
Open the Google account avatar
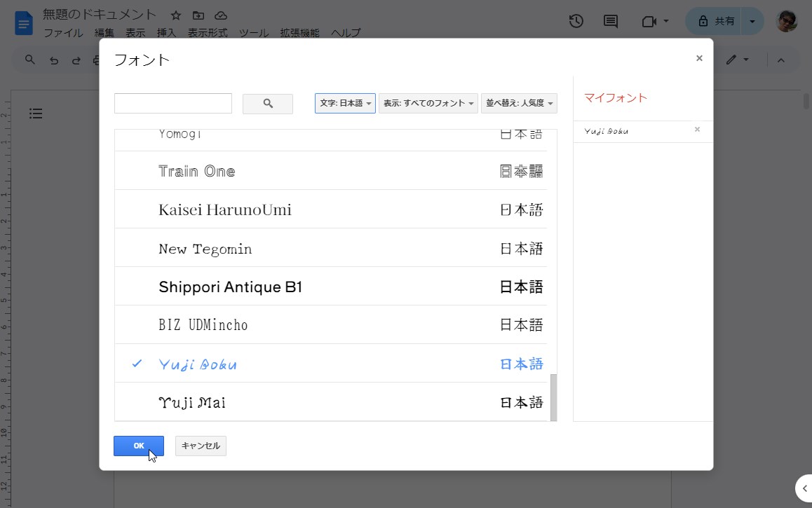click(x=787, y=21)
